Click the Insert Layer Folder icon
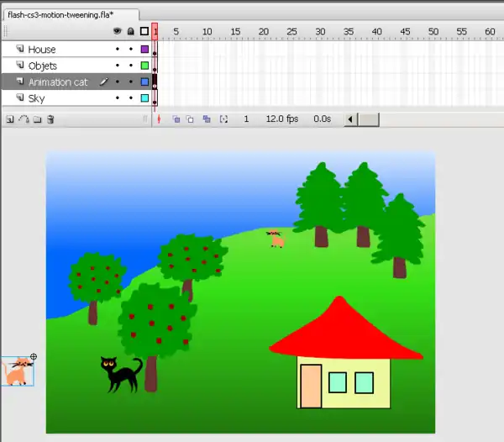This screenshot has height=442, width=504. pyautogui.click(x=37, y=119)
